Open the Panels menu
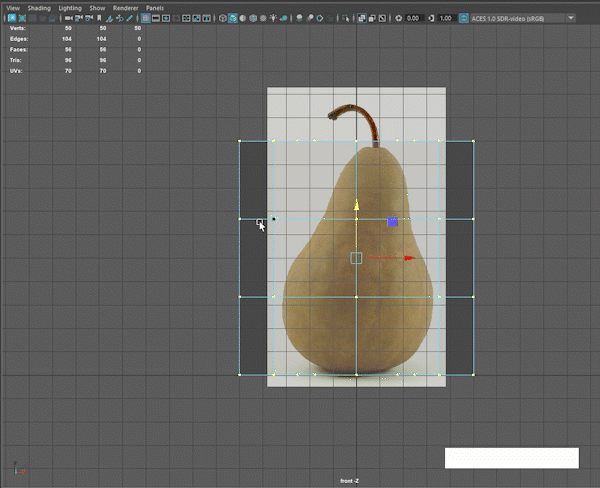Viewport: 600px width, 488px height. pos(155,8)
